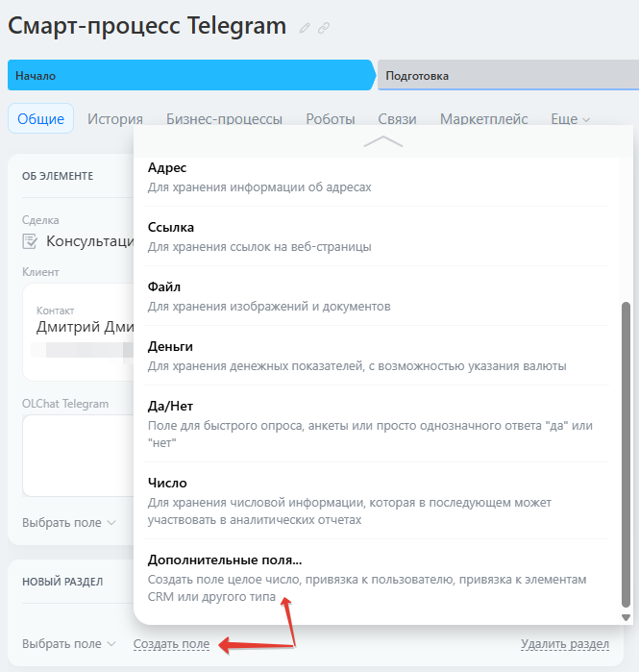The width and height of the screenshot is (639, 672).
Task: Switch to the Маркетплейс tab
Action: tap(483, 118)
